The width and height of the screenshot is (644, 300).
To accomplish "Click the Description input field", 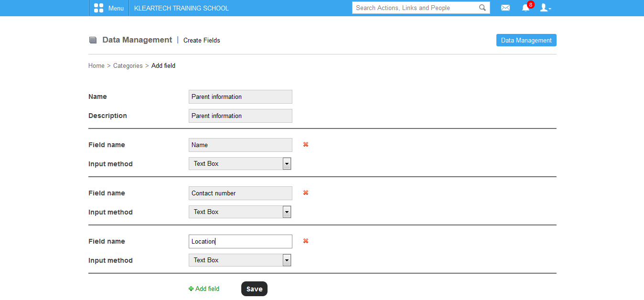I will (240, 116).
